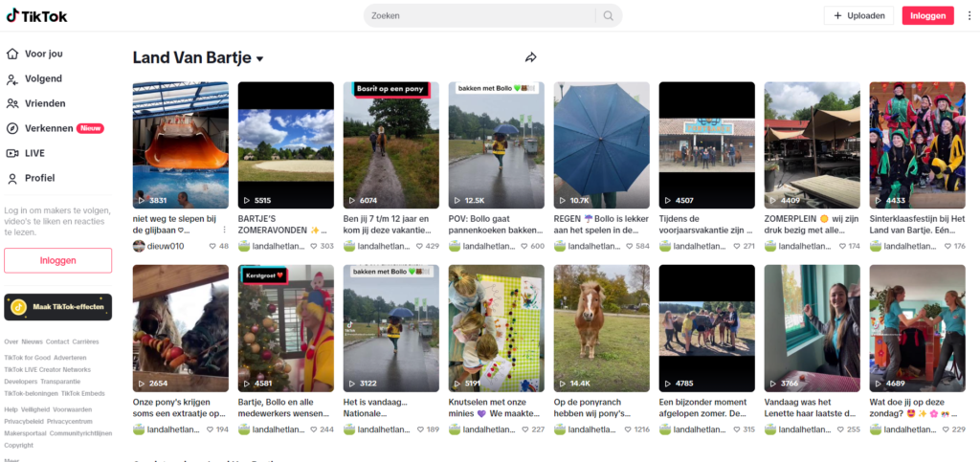Screen dimensions: 980x462
Task: Click avatar beside BARTJE'S ZOMERAVONDEN video
Action: point(244,246)
